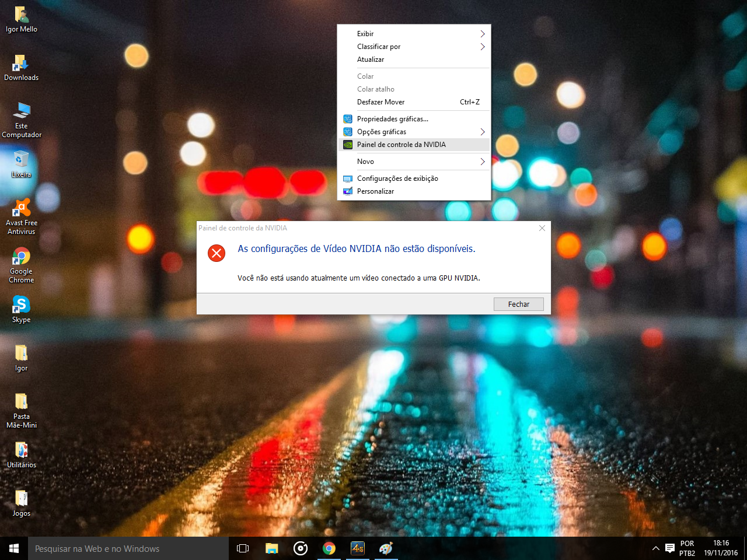The height and width of the screenshot is (560, 747).
Task: Click the red error icon in the dialog
Action: 217,253
